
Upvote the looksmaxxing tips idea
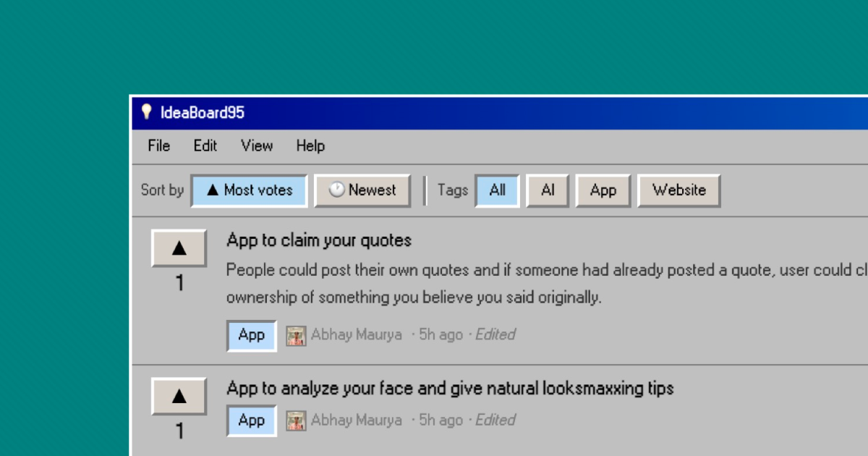(179, 396)
